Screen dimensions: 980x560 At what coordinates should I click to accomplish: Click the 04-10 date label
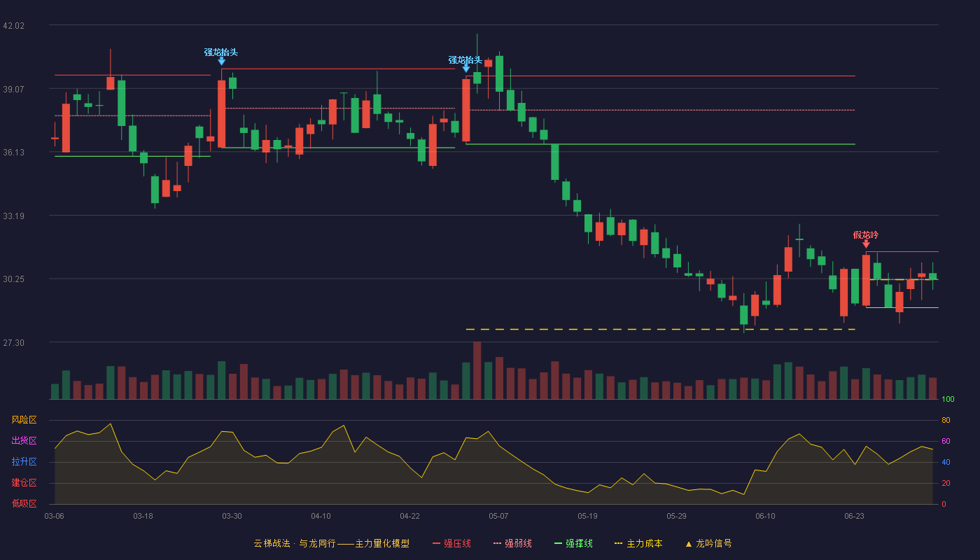click(x=321, y=516)
